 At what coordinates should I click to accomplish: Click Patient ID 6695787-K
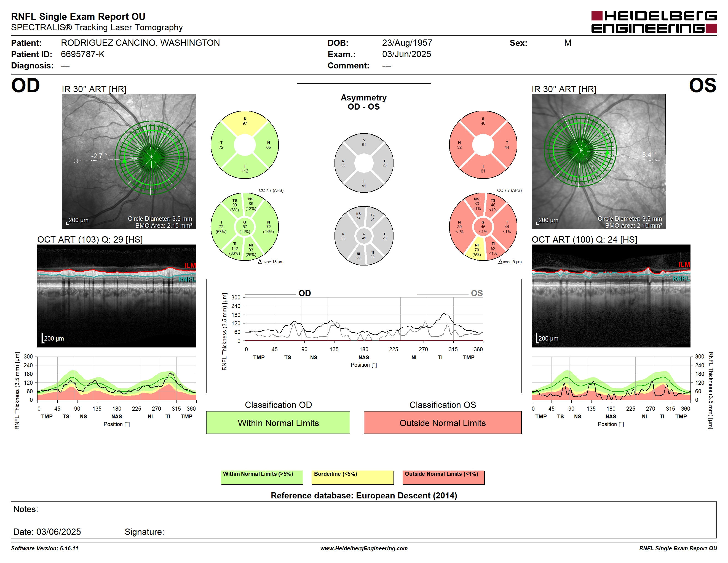point(83,54)
